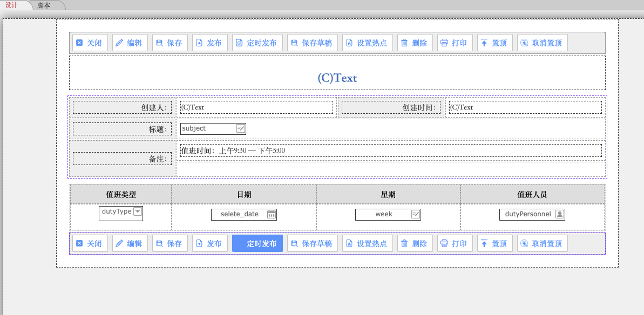Click the top toolbar 取消置顶 button
The height and width of the screenshot is (315, 644).
[x=542, y=43]
